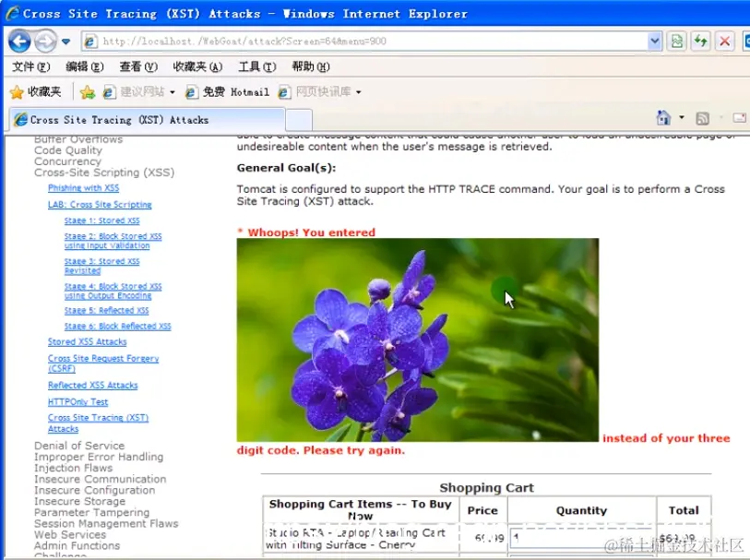
Task: Expand the 建议网站 dropdown arrow
Action: point(173,92)
